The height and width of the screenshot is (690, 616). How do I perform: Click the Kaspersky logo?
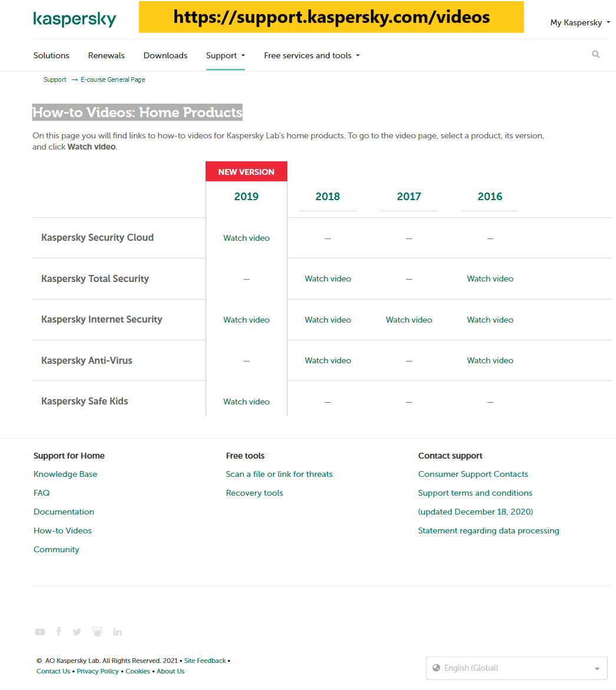coord(74,19)
